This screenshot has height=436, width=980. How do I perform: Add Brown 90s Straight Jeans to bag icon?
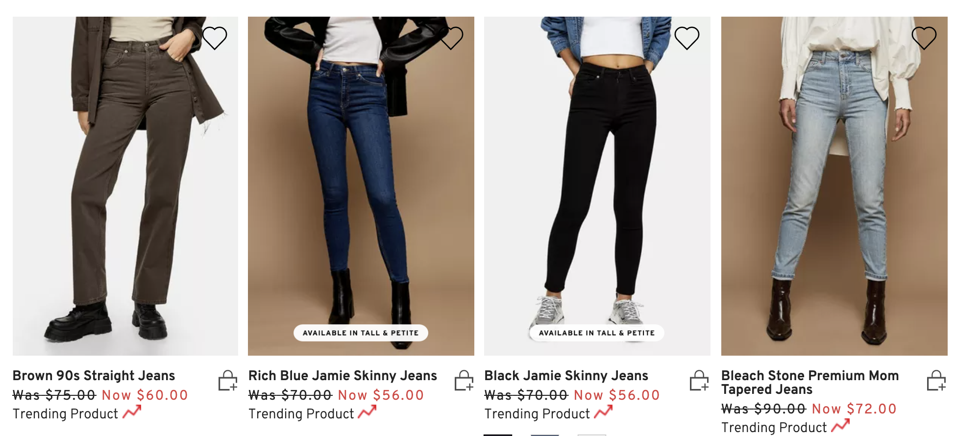point(228,381)
